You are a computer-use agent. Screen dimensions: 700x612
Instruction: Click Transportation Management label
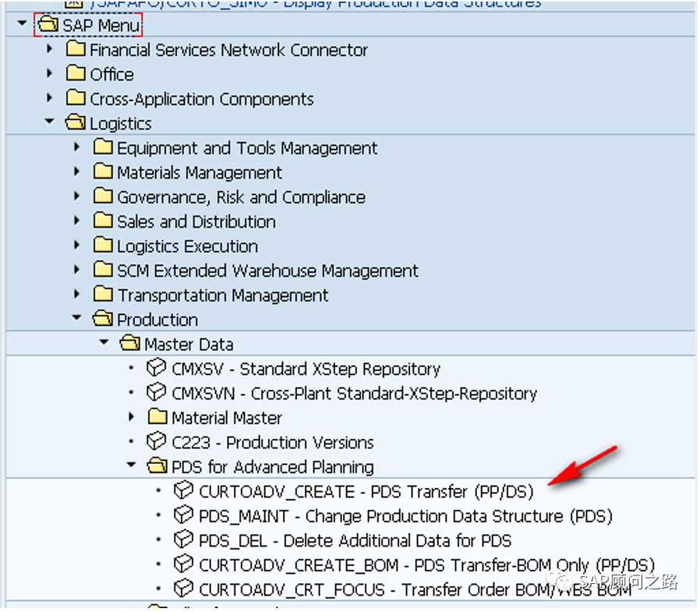(222, 295)
